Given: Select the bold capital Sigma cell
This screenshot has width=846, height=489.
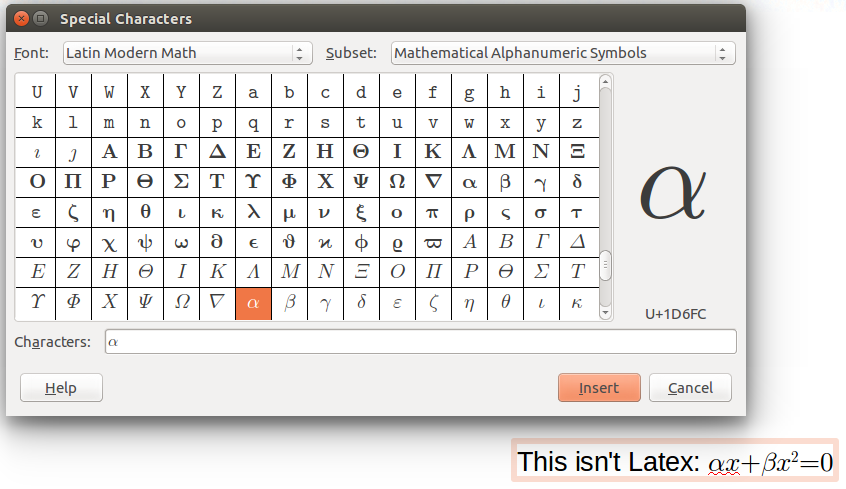Looking at the screenshot, I should [181, 182].
